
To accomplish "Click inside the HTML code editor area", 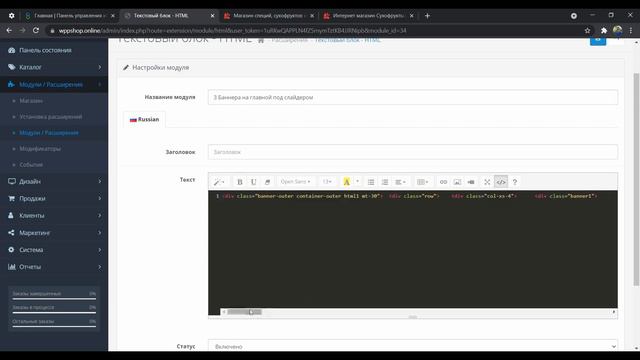I will pos(413,249).
